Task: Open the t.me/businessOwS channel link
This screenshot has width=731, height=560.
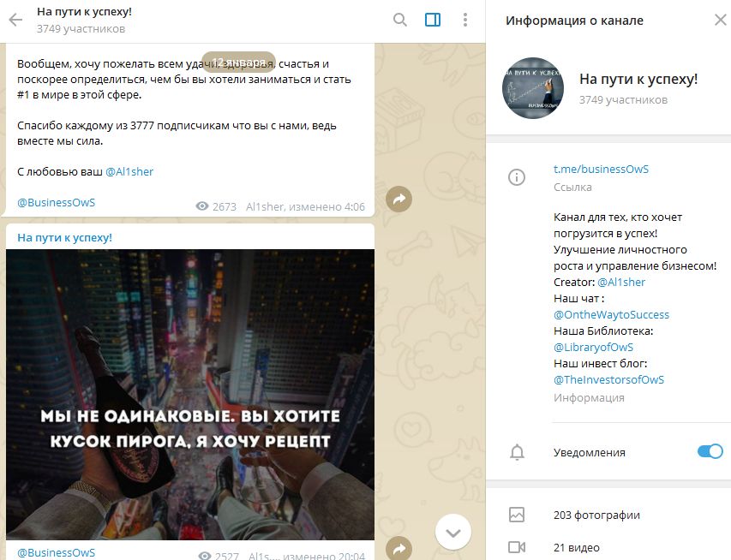Action: tap(601, 170)
